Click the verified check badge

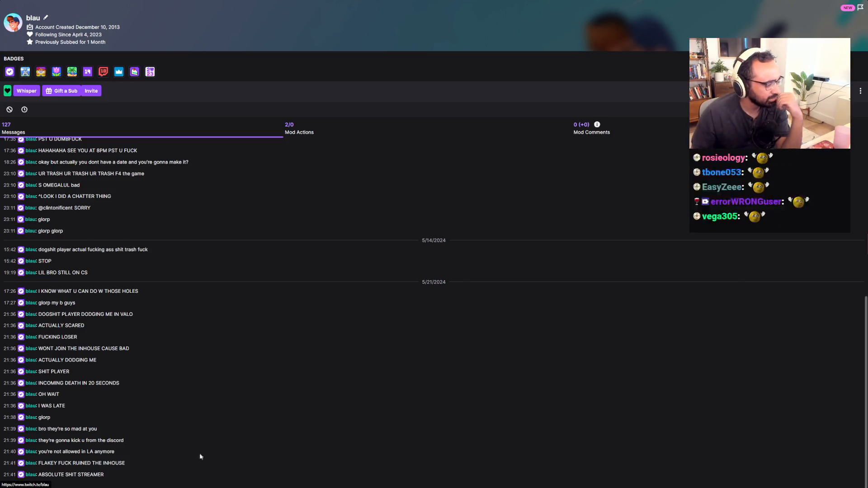click(x=9, y=71)
